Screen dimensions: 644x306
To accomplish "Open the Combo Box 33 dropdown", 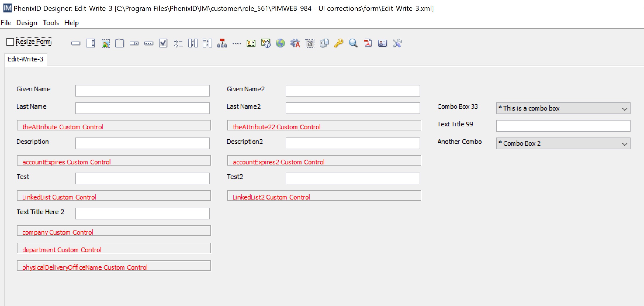I will point(563,108).
